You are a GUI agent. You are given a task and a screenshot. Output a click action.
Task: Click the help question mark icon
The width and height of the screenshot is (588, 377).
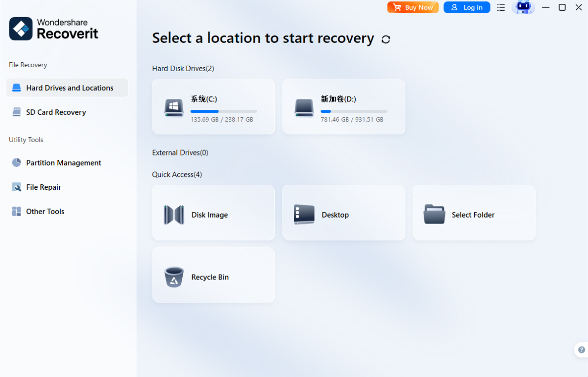point(582,350)
